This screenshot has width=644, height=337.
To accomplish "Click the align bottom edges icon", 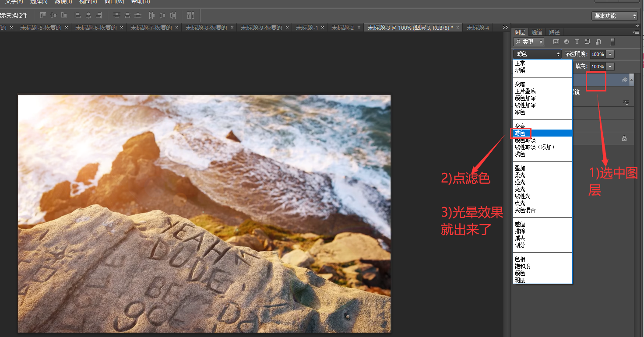I will pos(64,15).
